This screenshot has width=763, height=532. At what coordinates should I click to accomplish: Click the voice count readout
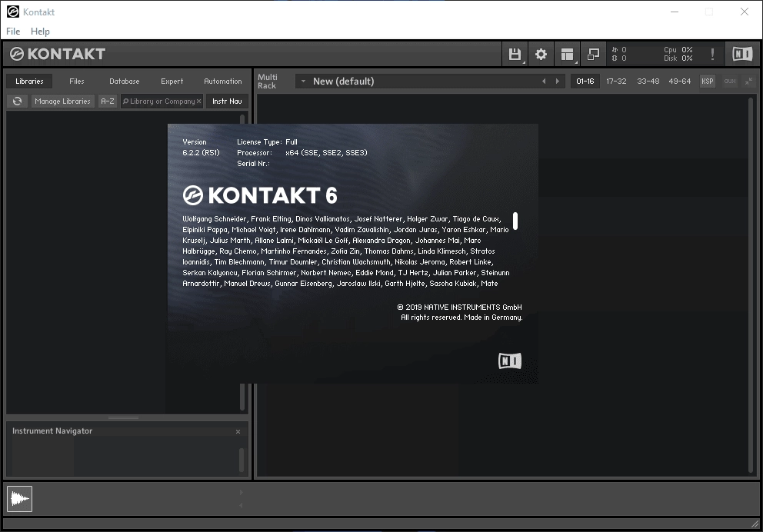(619, 50)
